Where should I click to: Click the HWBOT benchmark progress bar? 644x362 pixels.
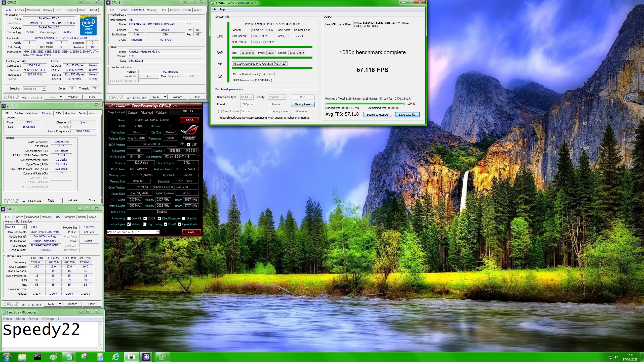click(365, 104)
